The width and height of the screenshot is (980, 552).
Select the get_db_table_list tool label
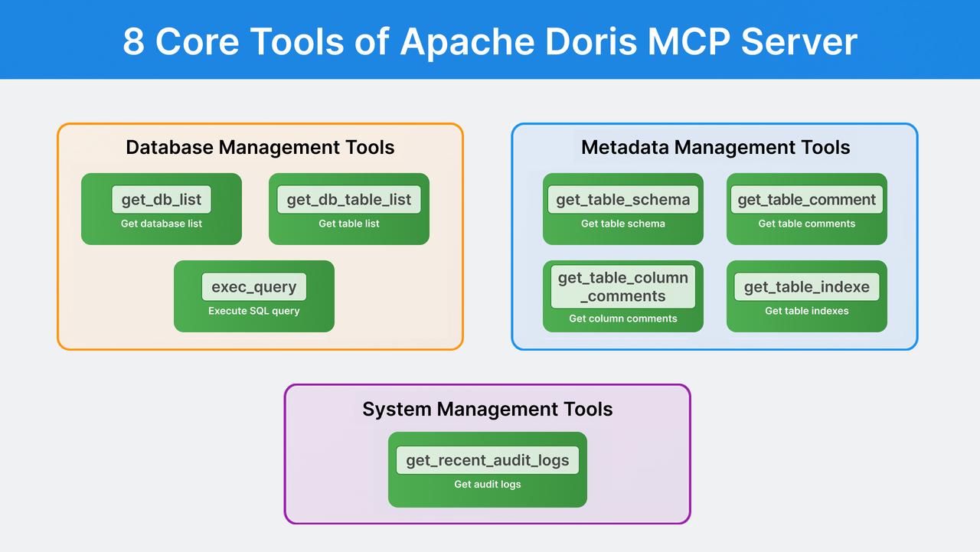pyautogui.click(x=349, y=200)
